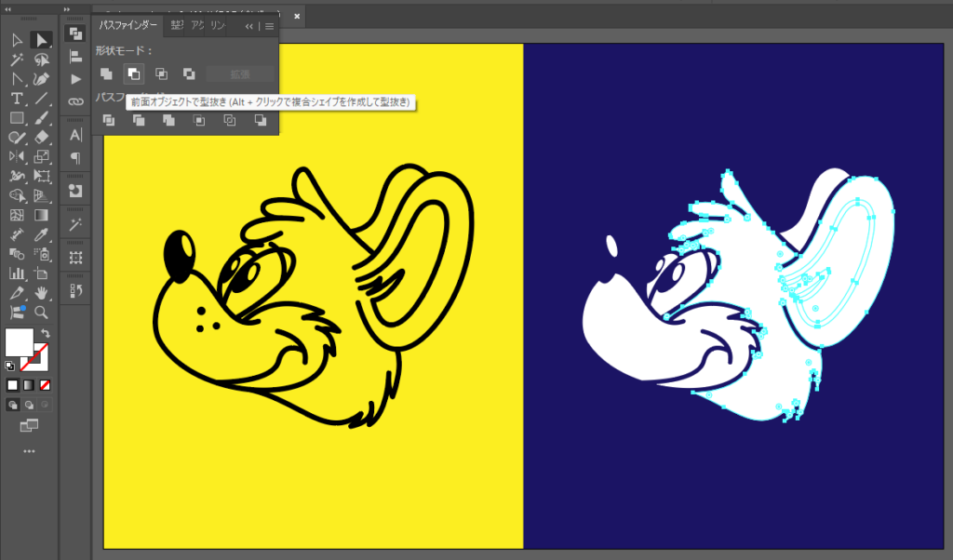The image size is (953, 560).
Task: Open the Paragraph panel dock icon
Action: (x=75, y=158)
